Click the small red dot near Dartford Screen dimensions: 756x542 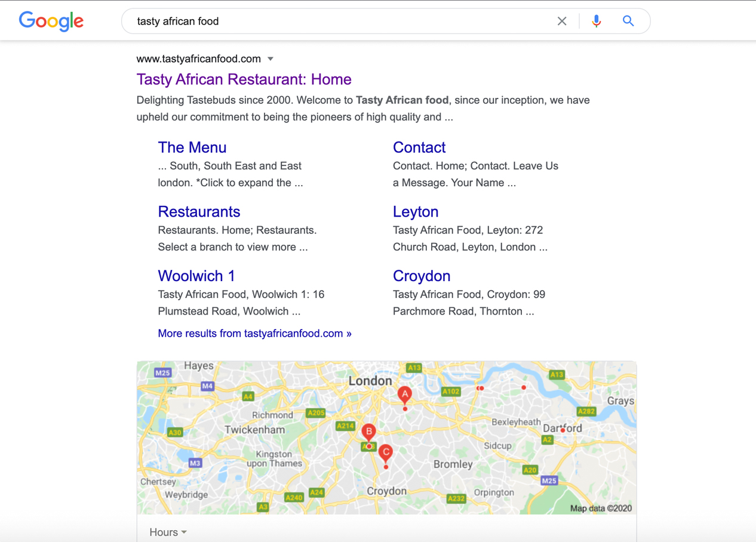pos(563,430)
